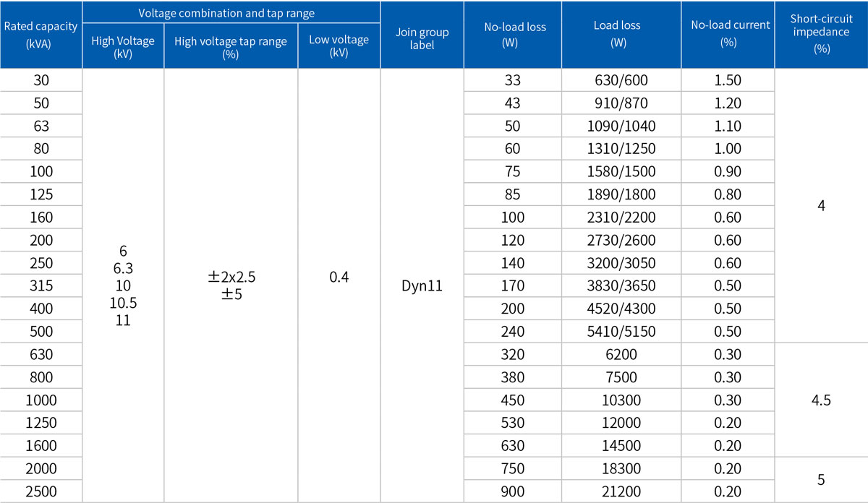Screen dimensions: 868x503
Task: Click the 1.50 no-load current value
Action: click(727, 80)
